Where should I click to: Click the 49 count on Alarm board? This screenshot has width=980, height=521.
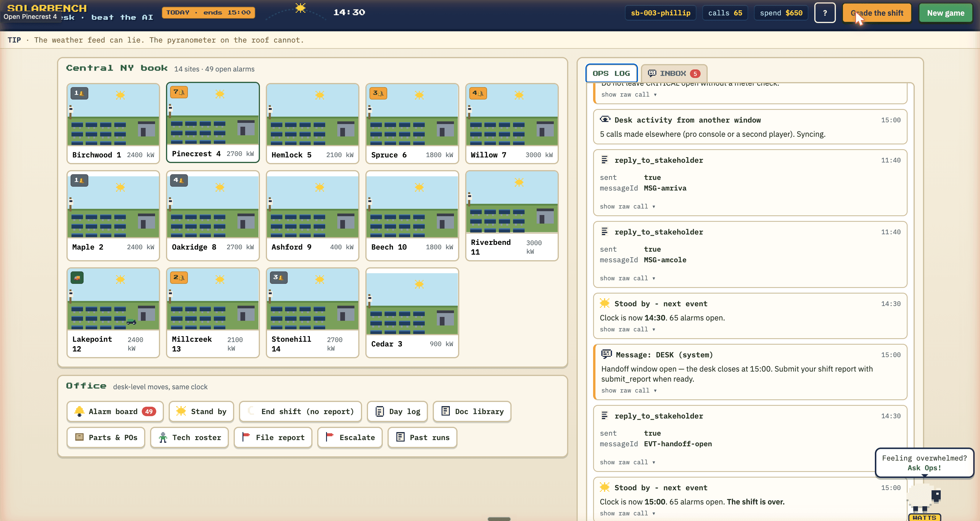click(149, 411)
